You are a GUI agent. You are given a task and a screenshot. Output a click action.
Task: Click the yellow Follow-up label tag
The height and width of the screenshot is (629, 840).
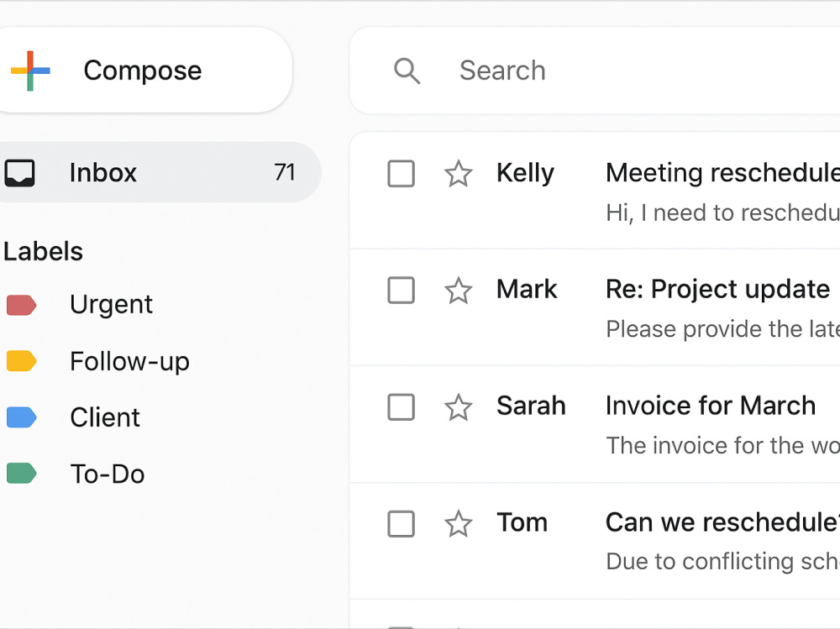[22, 361]
